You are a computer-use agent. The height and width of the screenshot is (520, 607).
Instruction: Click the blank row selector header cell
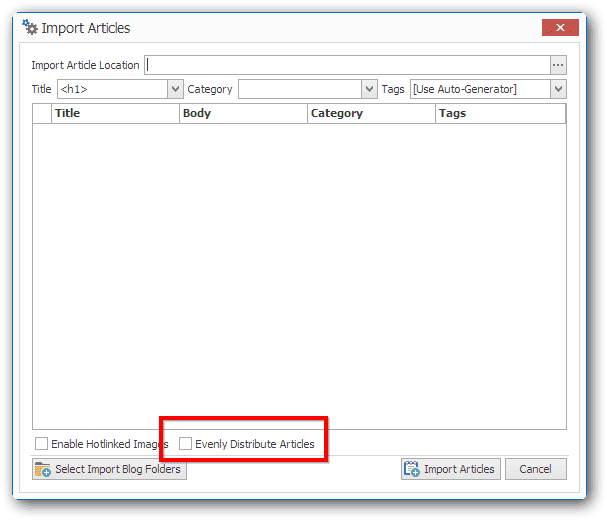coord(42,113)
